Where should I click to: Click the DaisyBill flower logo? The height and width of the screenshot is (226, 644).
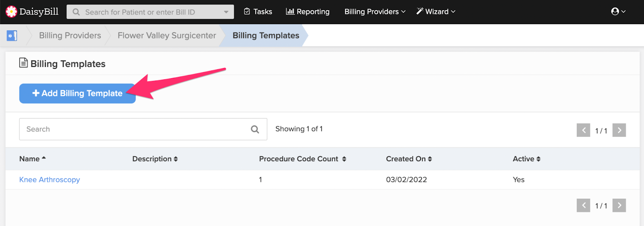[11, 12]
